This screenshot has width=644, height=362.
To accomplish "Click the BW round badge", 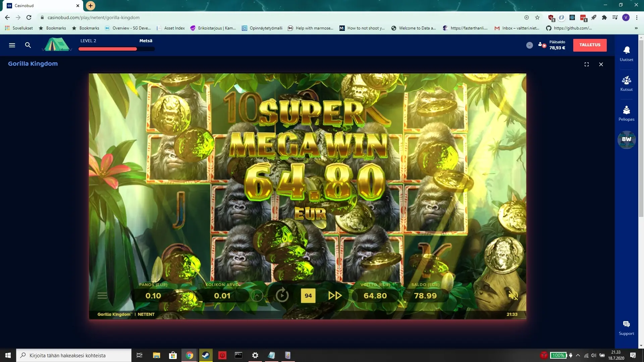I will pos(626,139).
